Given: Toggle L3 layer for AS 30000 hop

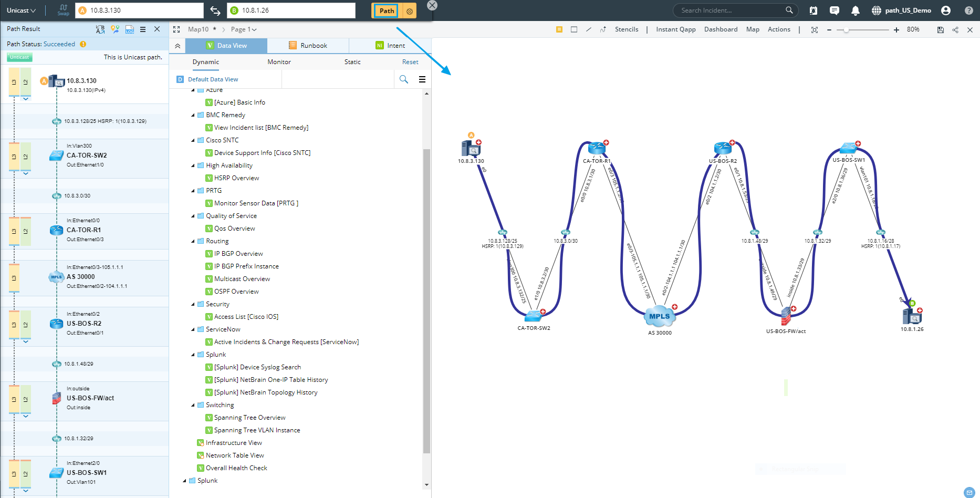Looking at the screenshot, I should [14, 278].
